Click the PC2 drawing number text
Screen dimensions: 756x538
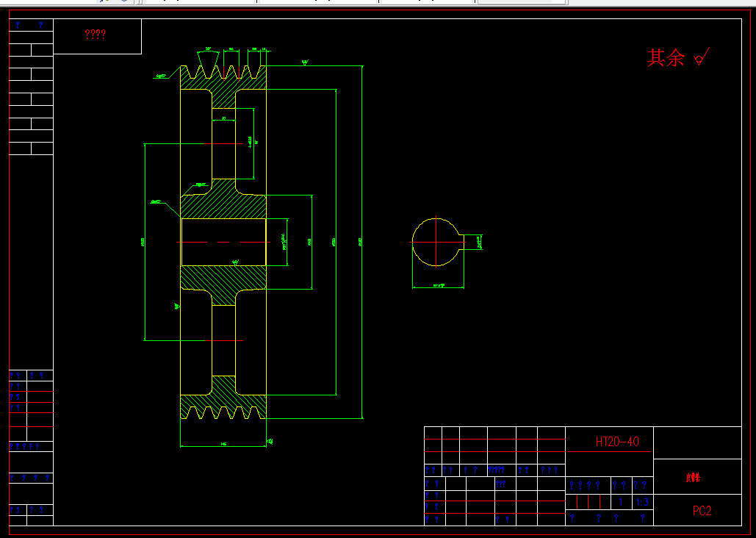tap(702, 511)
